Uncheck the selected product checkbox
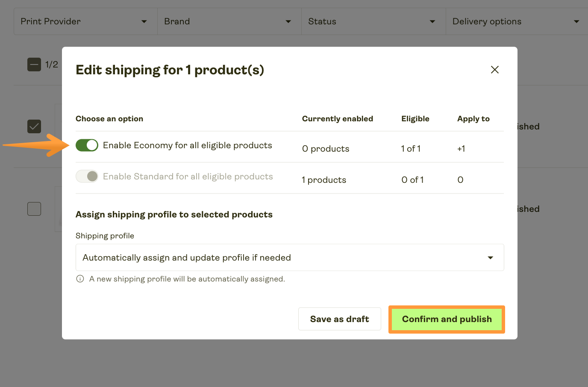Viewport: 588px width, 387px height. point(34,126)
